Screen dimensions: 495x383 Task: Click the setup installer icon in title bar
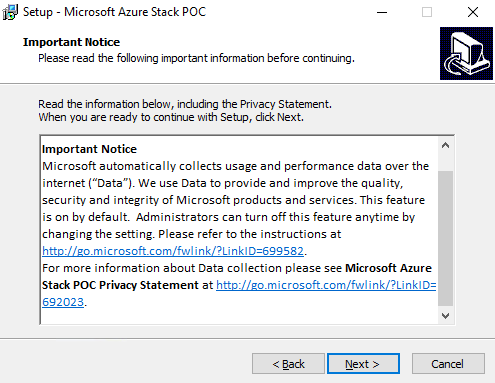tap(10, 12)
